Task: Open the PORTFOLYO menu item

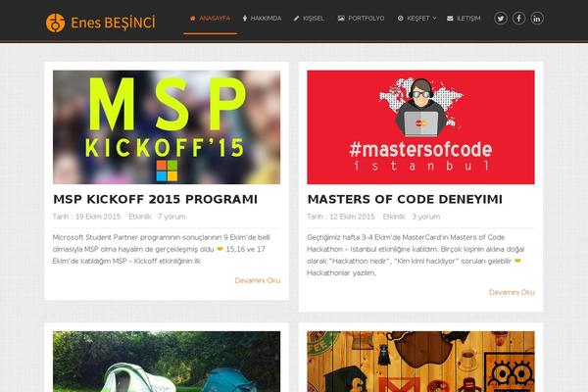Action: click(361, 19)
